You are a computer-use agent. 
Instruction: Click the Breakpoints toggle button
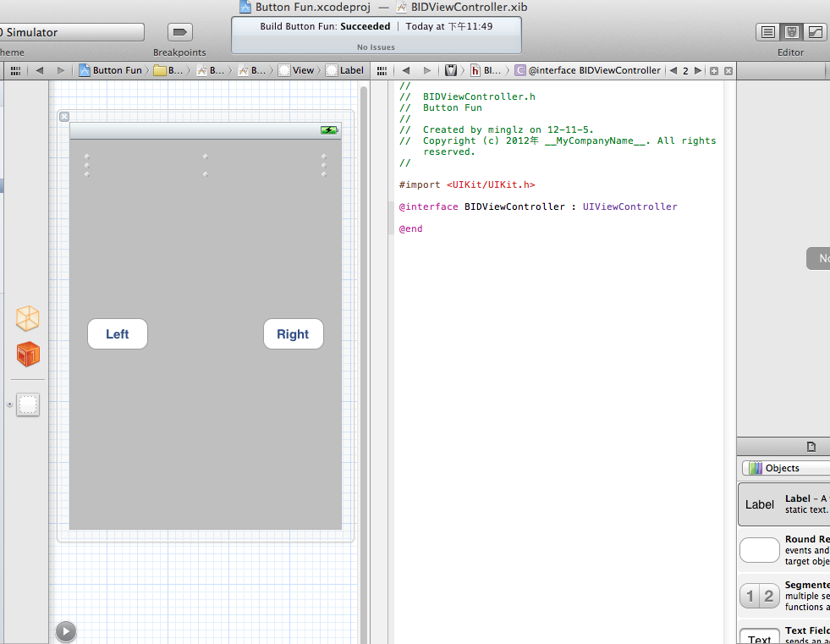(180, 32)
